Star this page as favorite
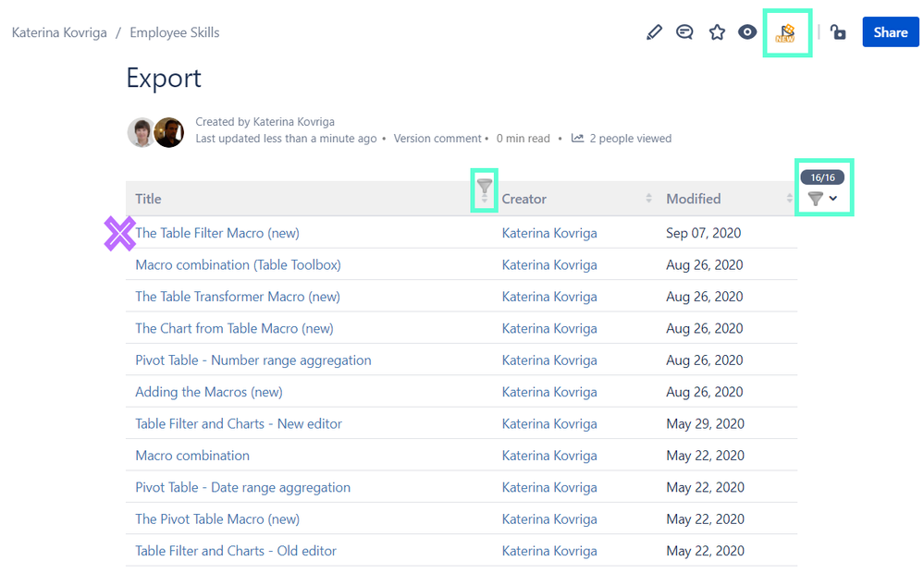Image resolution: width=924 pixels, height=573 pixels. [717, 32]
